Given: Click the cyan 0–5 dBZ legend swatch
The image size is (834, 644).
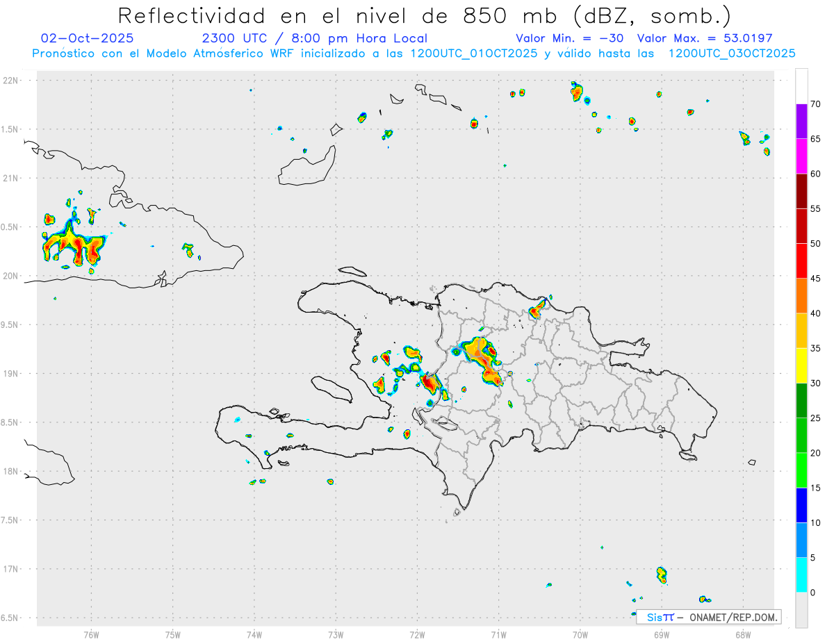Looking at the screenshot, I should (801, 575).
